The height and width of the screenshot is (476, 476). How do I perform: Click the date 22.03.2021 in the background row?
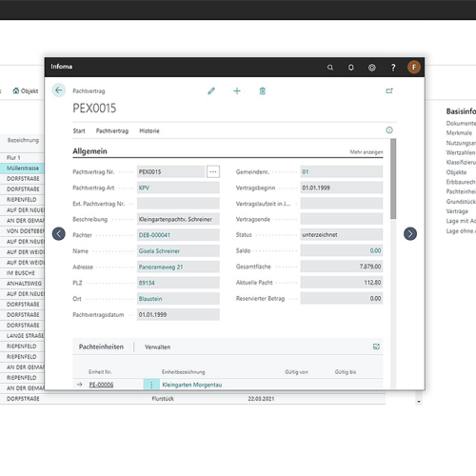[x=261, y=399]
